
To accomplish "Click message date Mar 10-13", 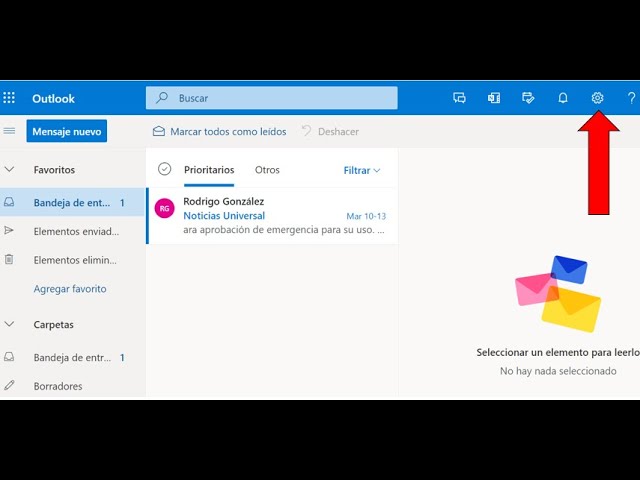I will (x=366, y=216).
